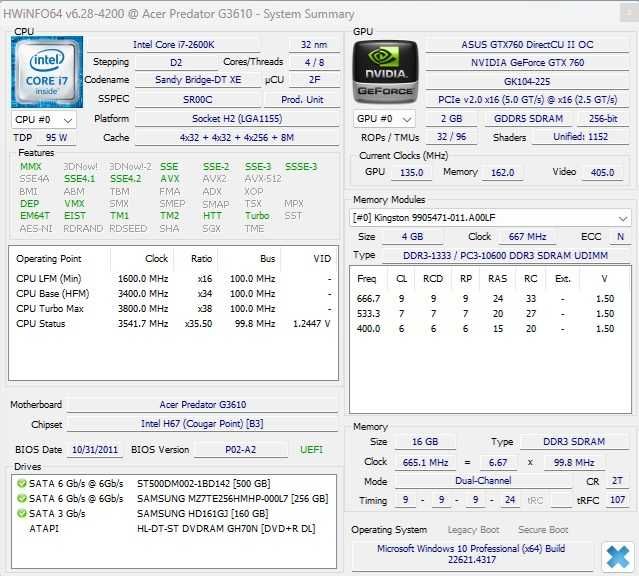The image size is (639, 576).
Task: Click the Socket H2 (LGA1155) platform field
Action: [237, 119]
